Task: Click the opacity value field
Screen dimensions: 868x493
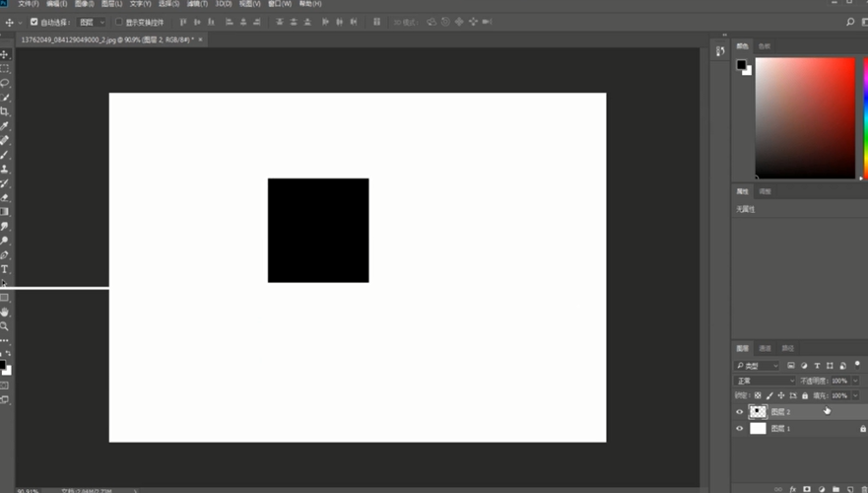Action: click(x=839, y=381)
